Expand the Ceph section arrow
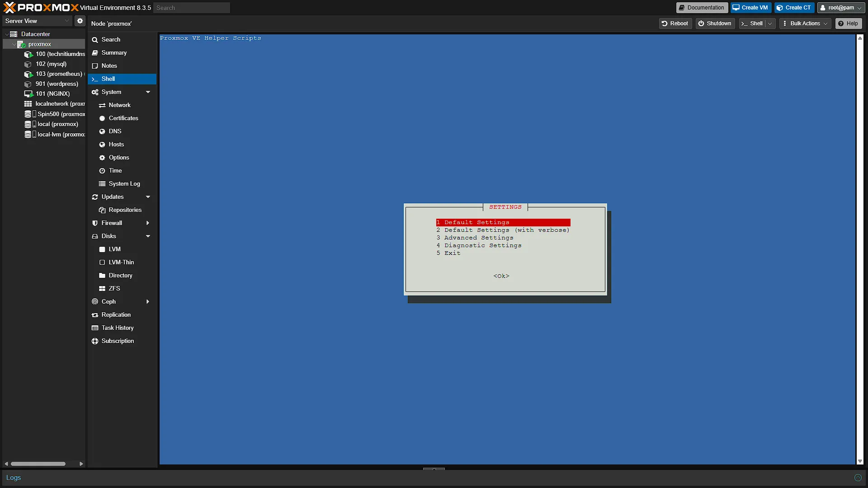 click(148, 301)
